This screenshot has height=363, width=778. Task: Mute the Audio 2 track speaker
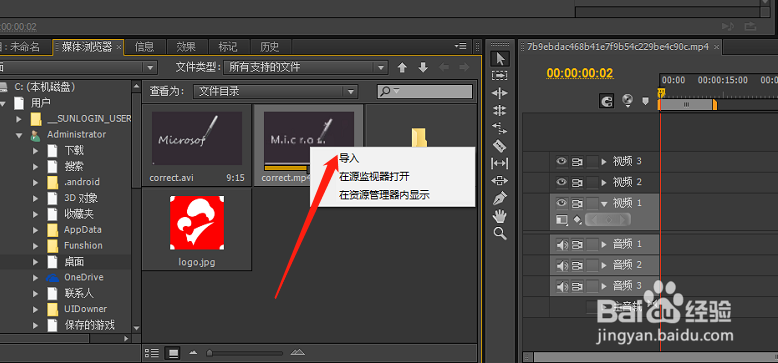pyautogui.click(x=562, y=265)
